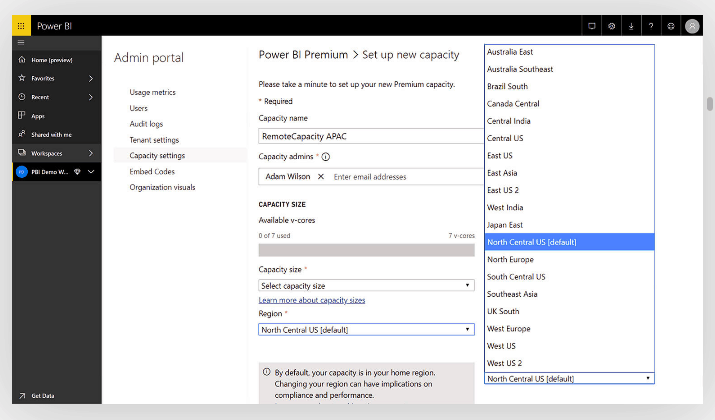Click the bottom North Central US combo box
This screenshot has width=715, height=420.
coord(569,379)
